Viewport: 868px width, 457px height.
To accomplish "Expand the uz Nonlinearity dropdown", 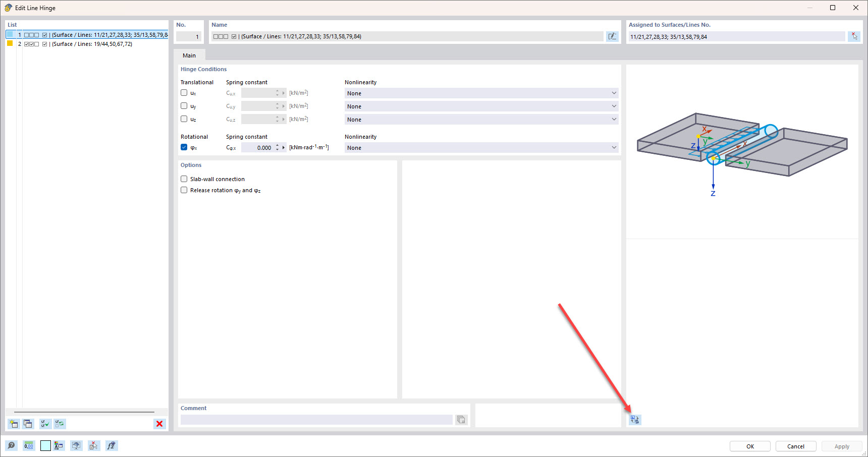I will coord(481,120).
